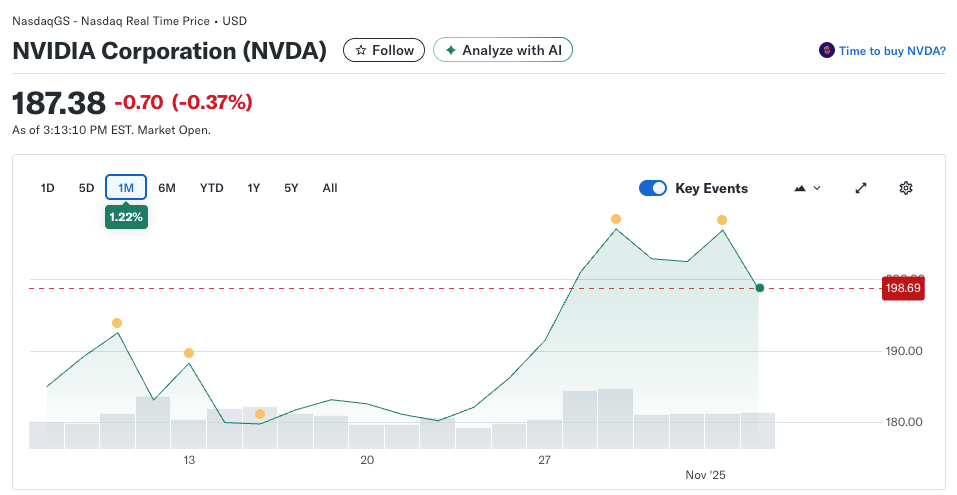Switch chart to YTD range
The height and width of the screenshot is (495, 957).
click(211, 188)
